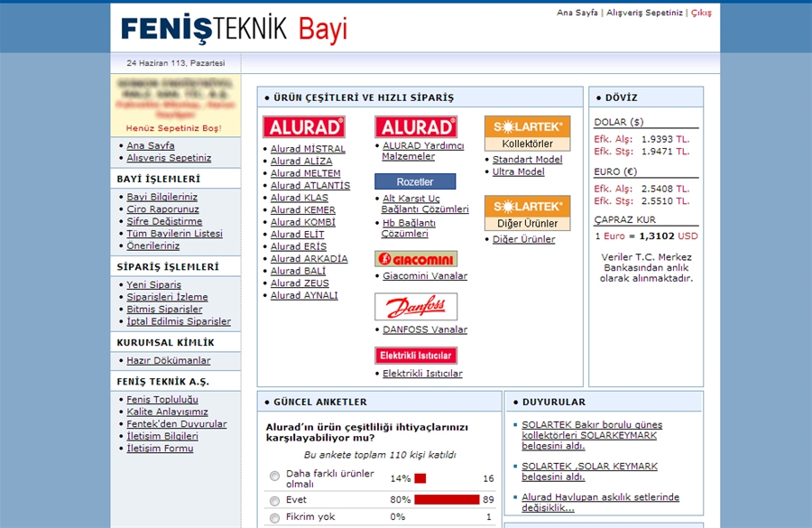This screenshot has width=812, height=528.
Task: Open DANFOSS Vanalar link
Action: (425, 329)
